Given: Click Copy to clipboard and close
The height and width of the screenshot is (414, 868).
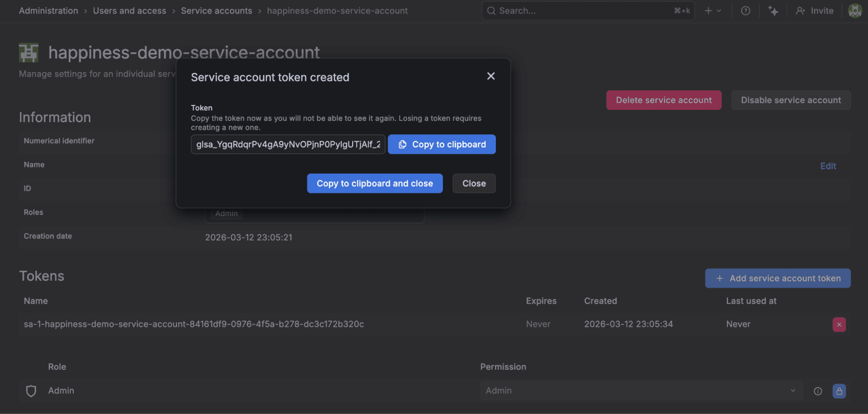Looking at the screenshot, I should [x=374, y=183].
